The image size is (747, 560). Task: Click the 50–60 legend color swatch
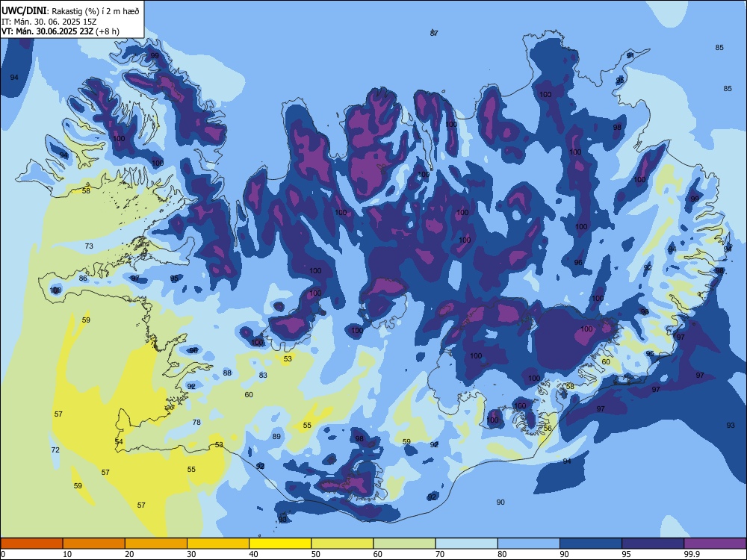click(342, 544)
